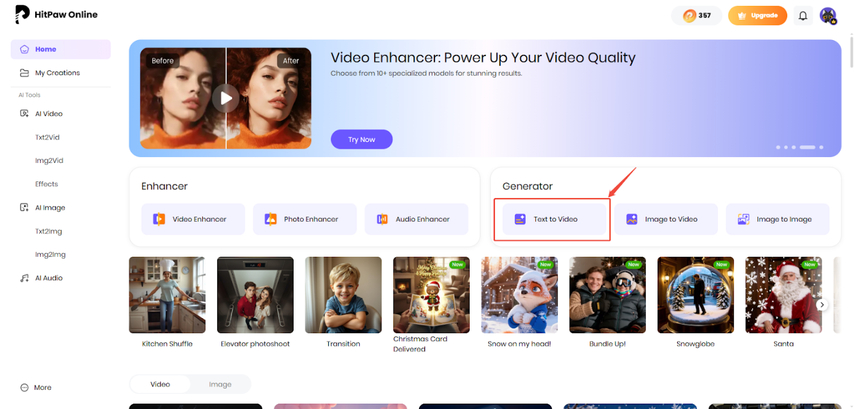Open the notifications bell
Screen dimensions: 854x409
(x=803, y=15)
